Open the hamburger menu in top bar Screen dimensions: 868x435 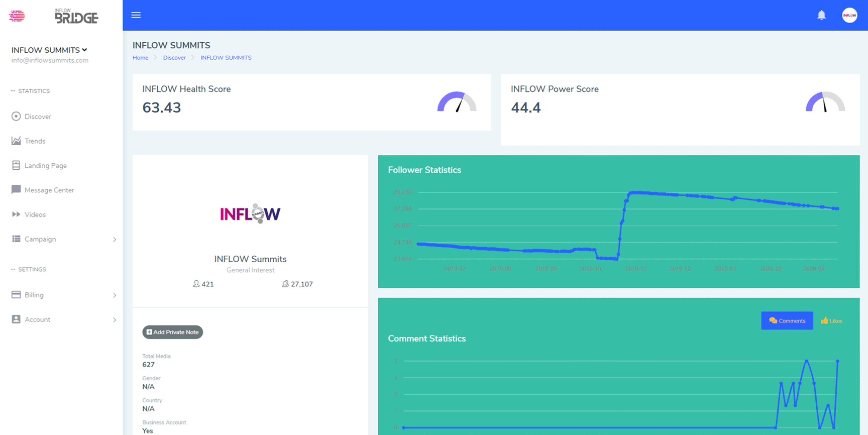[x=136, y=15]
